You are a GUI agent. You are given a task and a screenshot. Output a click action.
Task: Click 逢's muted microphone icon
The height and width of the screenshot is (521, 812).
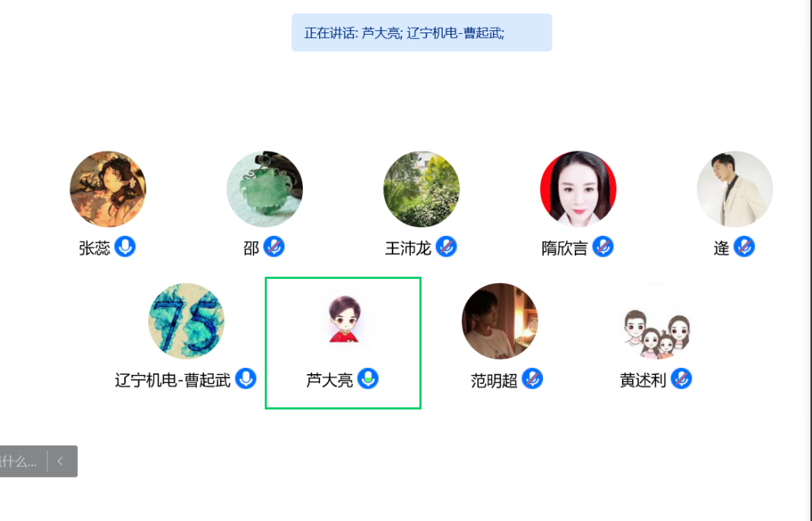tap(744, 247)
